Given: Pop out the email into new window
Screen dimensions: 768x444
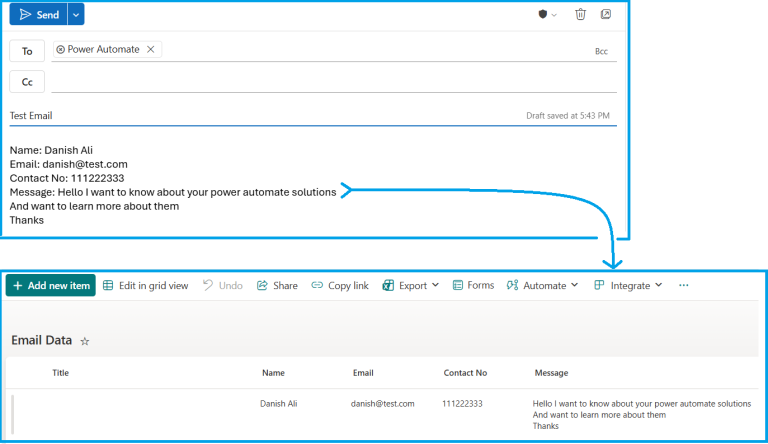Looking at the screenshot, I should coord(606,14).
